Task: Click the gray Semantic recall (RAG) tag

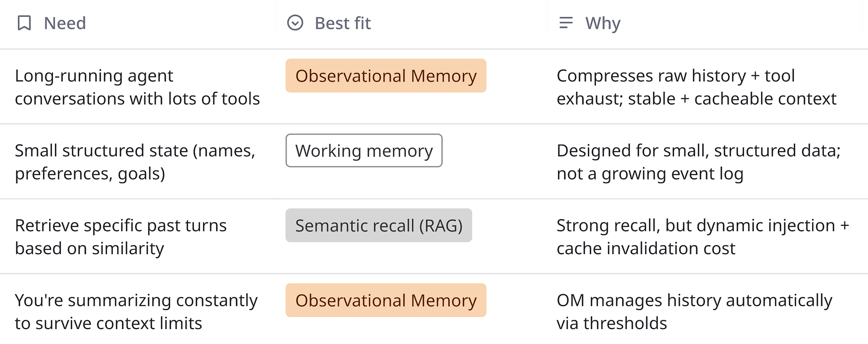Action: tap(379, 225)
